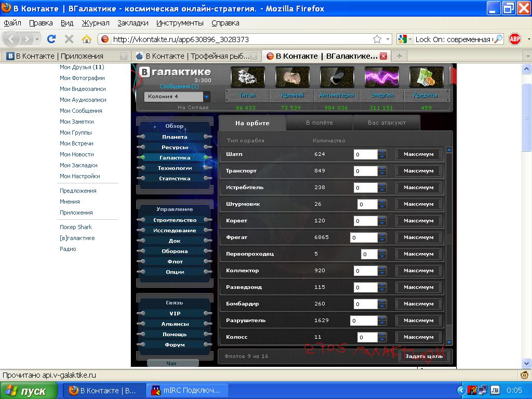Open Adblock Plus ABP icon
Image resolution: width=532 pixels, height=399 pixels.
(515, 39)
